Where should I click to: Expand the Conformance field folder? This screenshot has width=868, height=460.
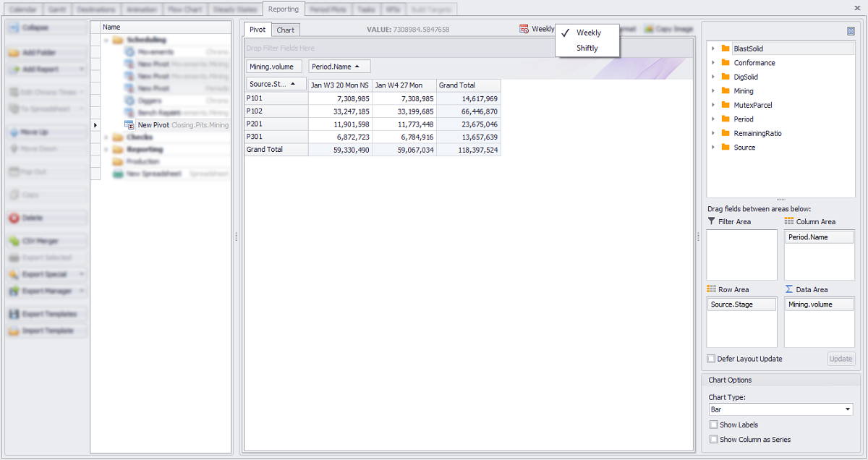pyautogui.click(x=713, y=63)
